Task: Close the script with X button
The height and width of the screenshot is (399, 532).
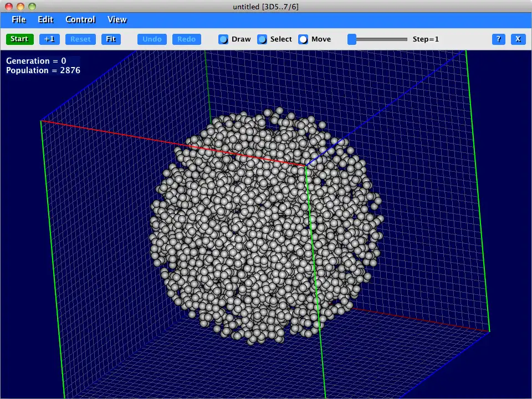Action: click(x=518, y=39)
